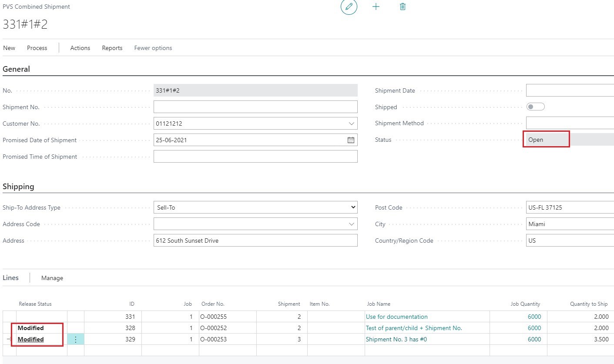Click the Quantity to Ship column header

pyautogui.click(x=589, y=304)
